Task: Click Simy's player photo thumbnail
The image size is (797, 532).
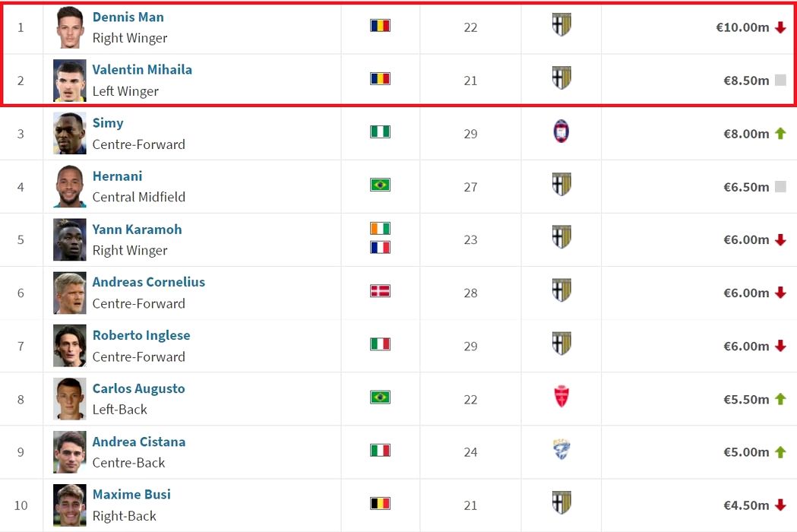Action: coord(70,134)
